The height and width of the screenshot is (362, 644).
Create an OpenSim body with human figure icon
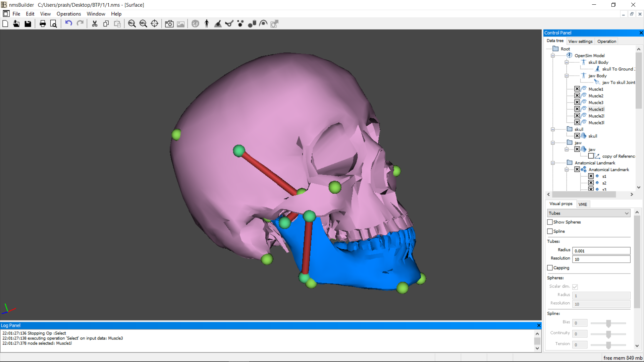pyautogui.click(x=207, y=24)
